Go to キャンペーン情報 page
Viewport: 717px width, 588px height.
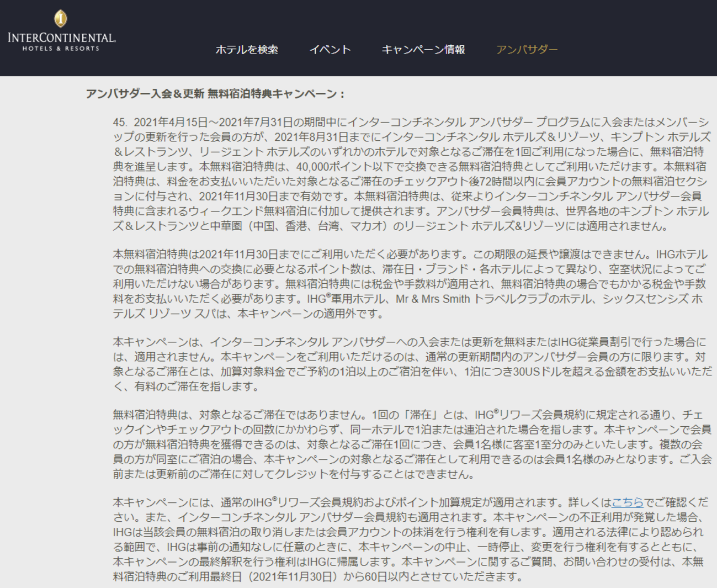tap(423, 50)
